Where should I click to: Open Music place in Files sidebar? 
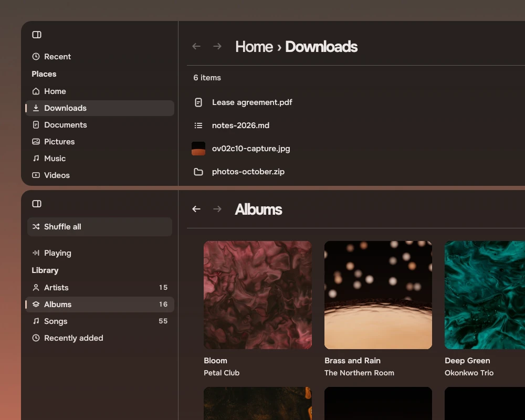(x=99, y=158)
